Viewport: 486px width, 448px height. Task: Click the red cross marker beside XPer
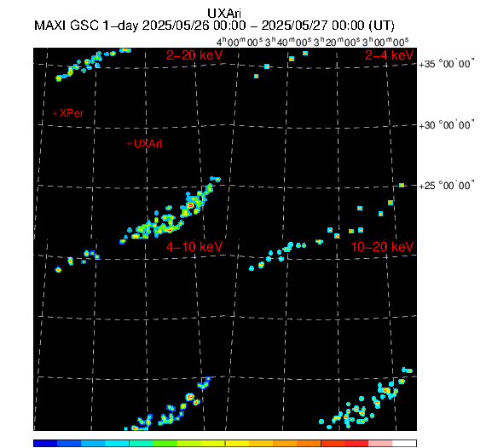[55, 113]
